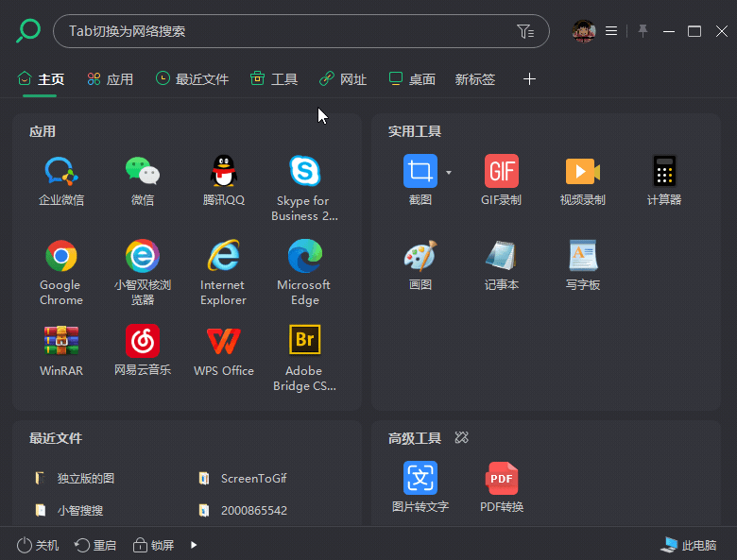The height and width of the screenshot is (560, 737).
Task: Open recent file 独立版的图
Action: pos(76,478)
